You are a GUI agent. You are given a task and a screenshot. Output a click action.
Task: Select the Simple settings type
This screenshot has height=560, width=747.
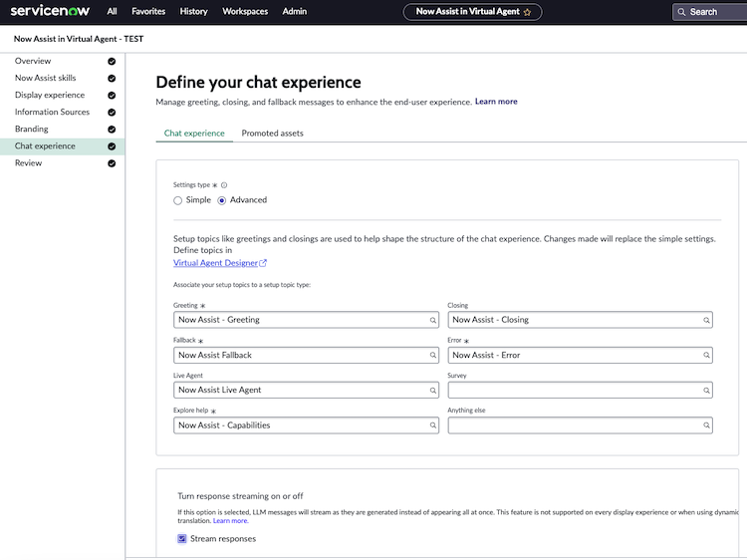tap(177, 200)
